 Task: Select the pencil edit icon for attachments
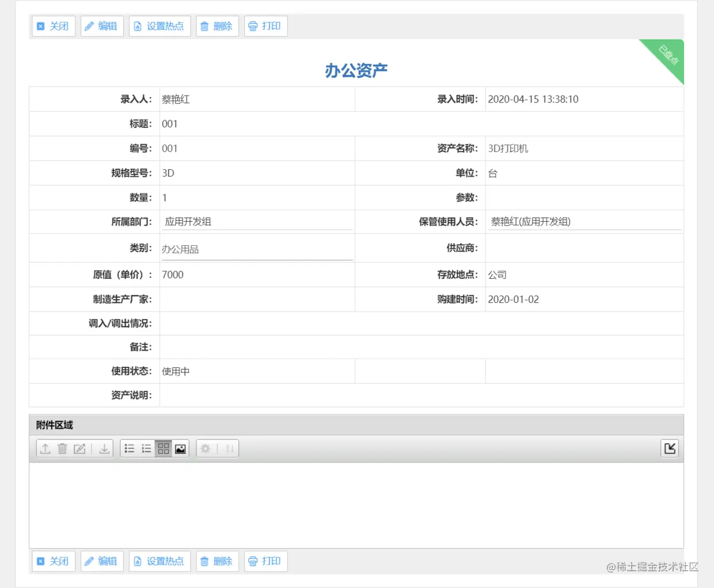[x=79, y=448]
